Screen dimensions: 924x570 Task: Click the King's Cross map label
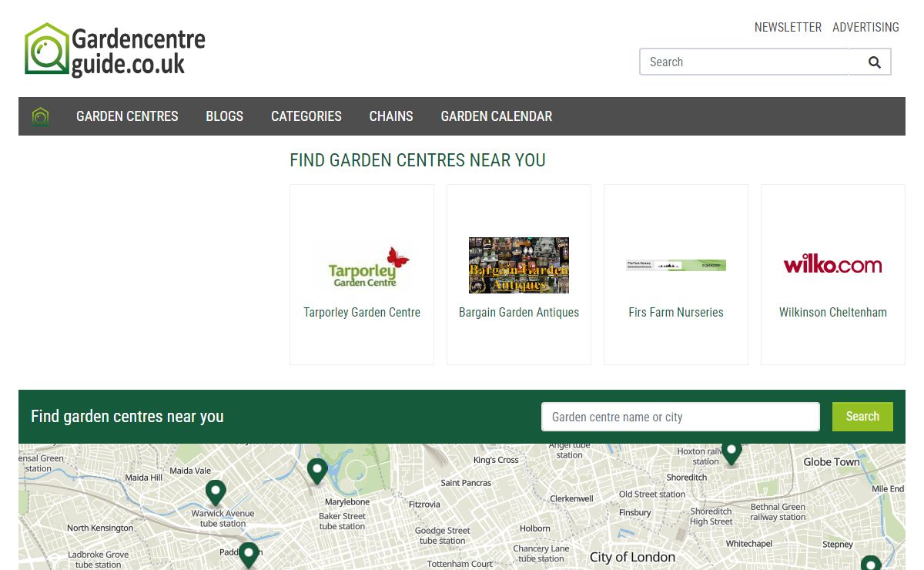click(x=496, y=460)
